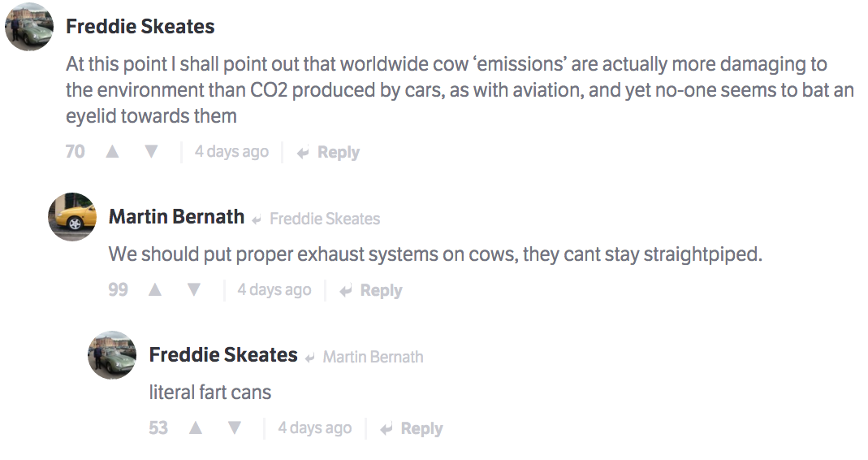Click Martin Bernath's yellow car avatar

point(72,217)
